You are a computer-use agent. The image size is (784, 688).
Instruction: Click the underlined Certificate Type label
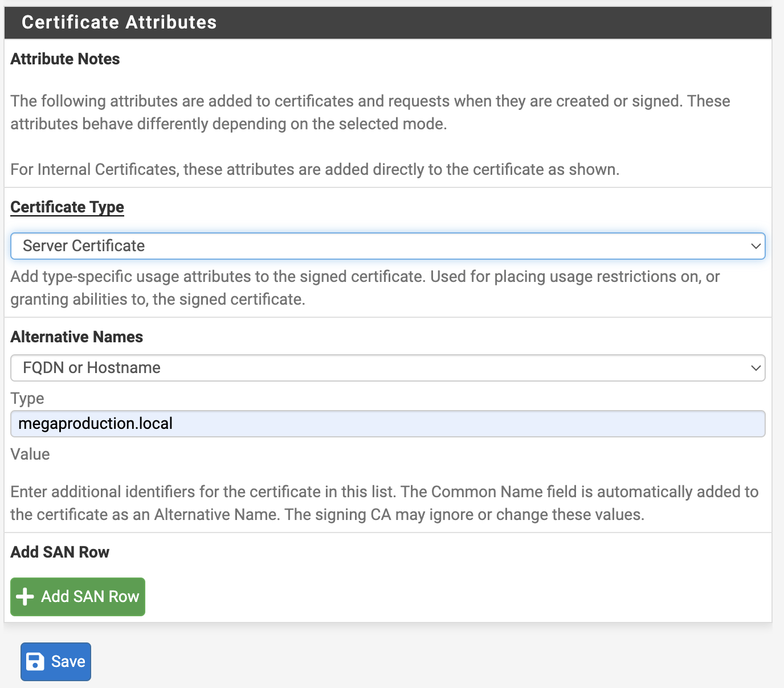pos(67,207)
